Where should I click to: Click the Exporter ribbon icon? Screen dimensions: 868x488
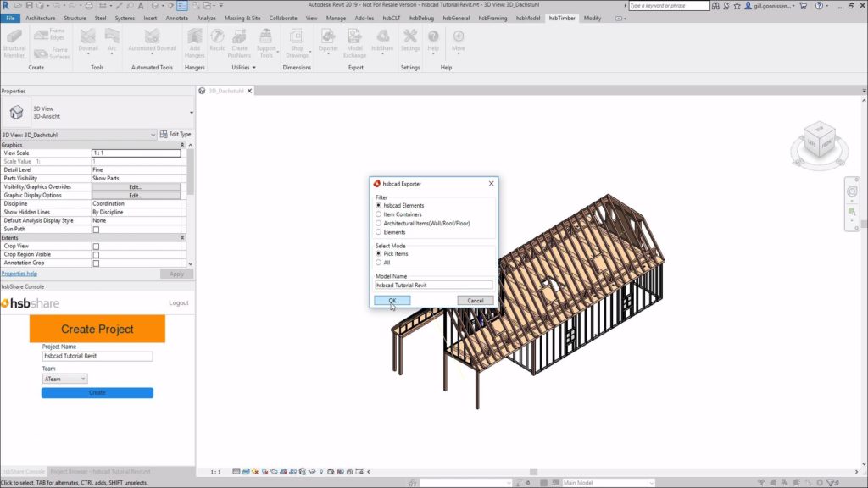coord(328,42)
